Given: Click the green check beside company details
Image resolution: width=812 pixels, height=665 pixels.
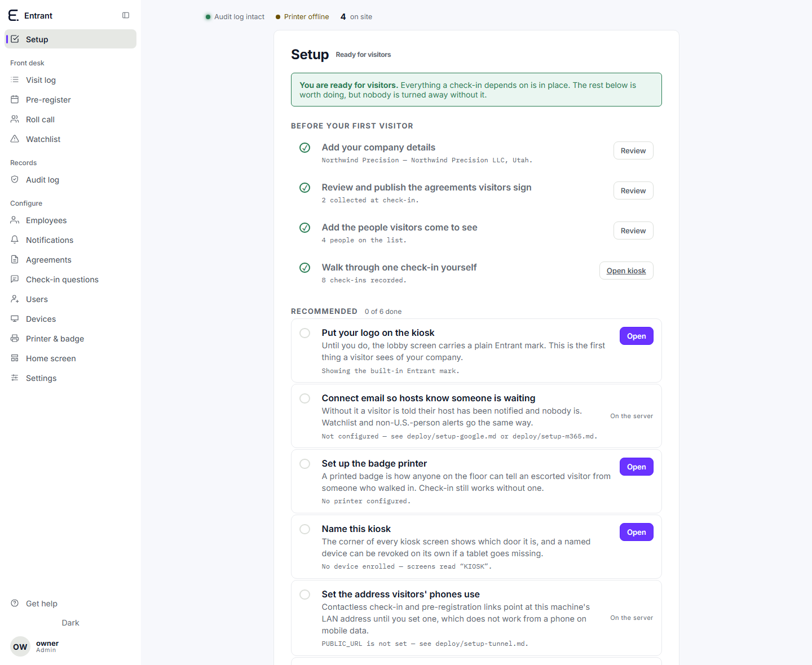Looking at the screenshot, I should 304,148.
